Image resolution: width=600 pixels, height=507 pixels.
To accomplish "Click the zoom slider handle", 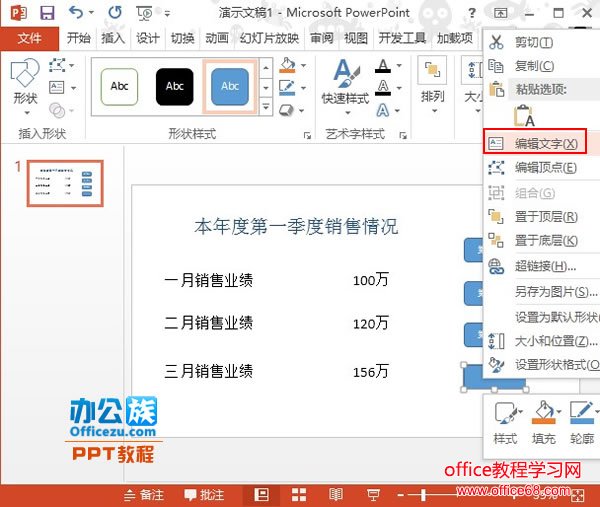I will [x=423, y=495].
